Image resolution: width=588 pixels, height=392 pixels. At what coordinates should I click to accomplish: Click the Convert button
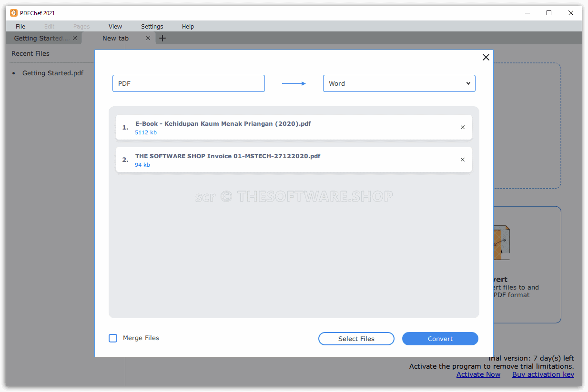tap(440, 339)
